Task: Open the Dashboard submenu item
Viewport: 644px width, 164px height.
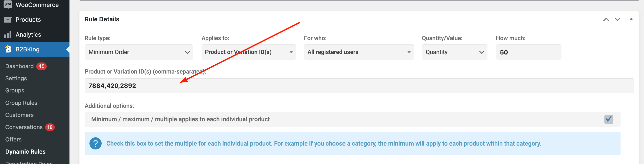Action: click(19, 66)
